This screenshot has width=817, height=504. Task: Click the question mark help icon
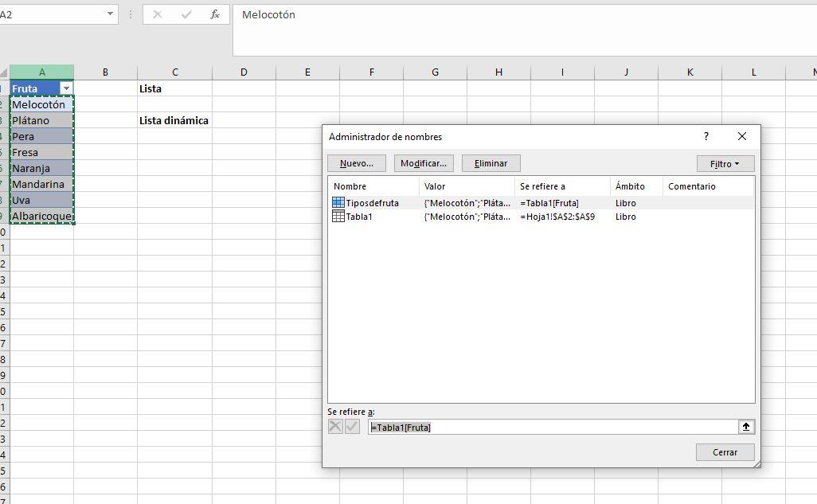(706, 136)
